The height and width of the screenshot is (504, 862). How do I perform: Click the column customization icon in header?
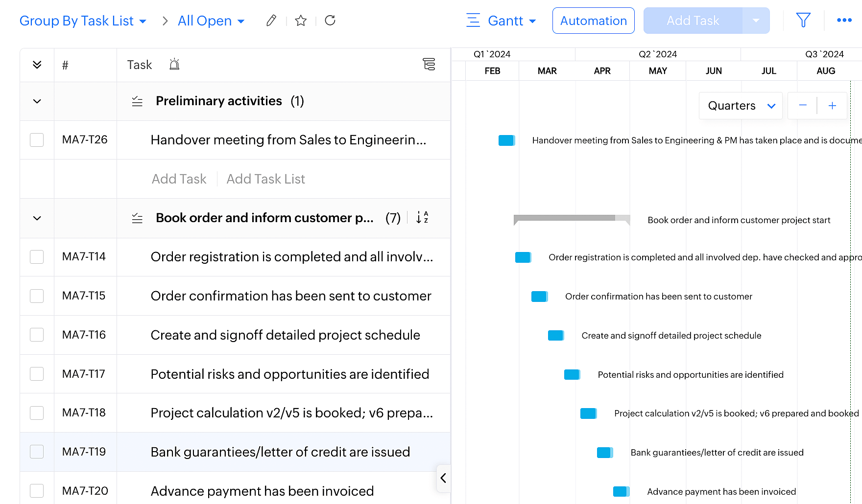429,65
